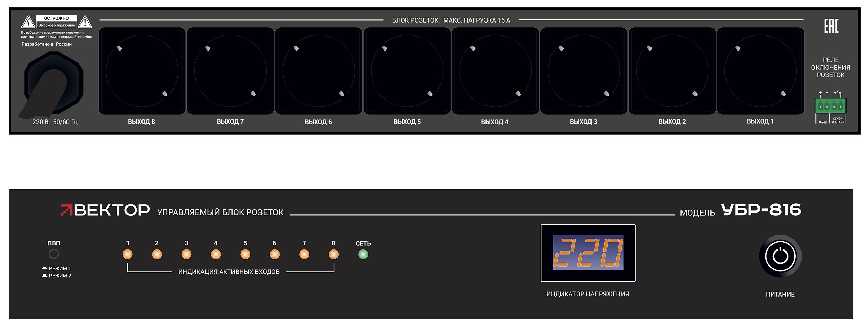
Task: Click the 'РЕЛЕ ОКЛЮЧЕНИЯ РОЗЕТОК' label
Action: coord(830,68)
